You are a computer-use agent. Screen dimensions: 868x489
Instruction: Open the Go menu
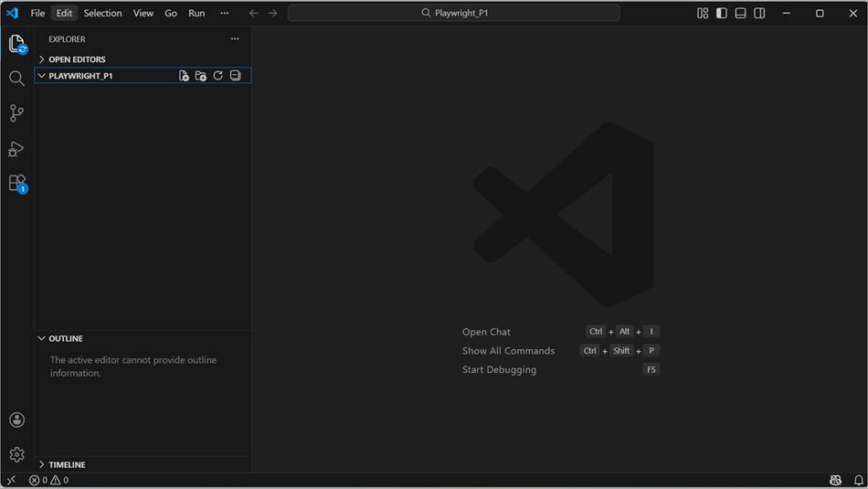coord(171,13)
